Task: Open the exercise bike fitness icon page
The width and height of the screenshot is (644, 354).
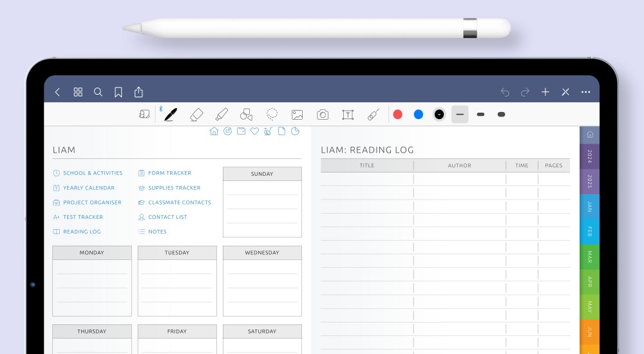Action: point(268,131)
